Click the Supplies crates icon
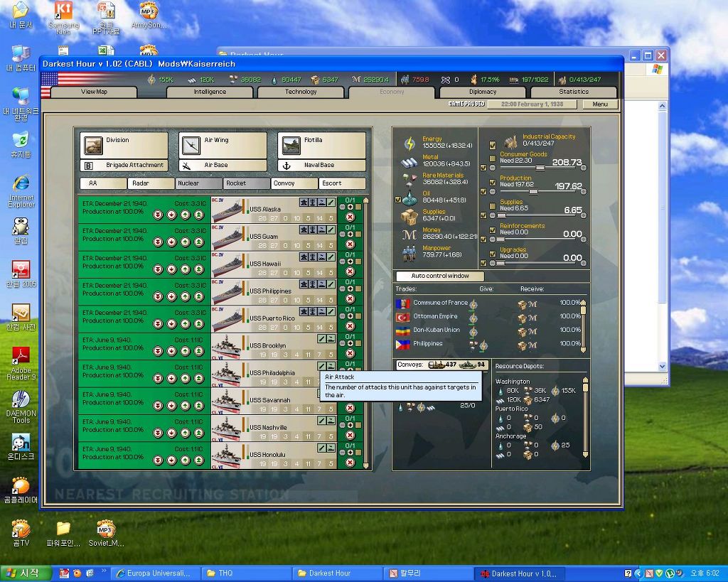The height and width of the screenshot is (582, 728). 409,216
